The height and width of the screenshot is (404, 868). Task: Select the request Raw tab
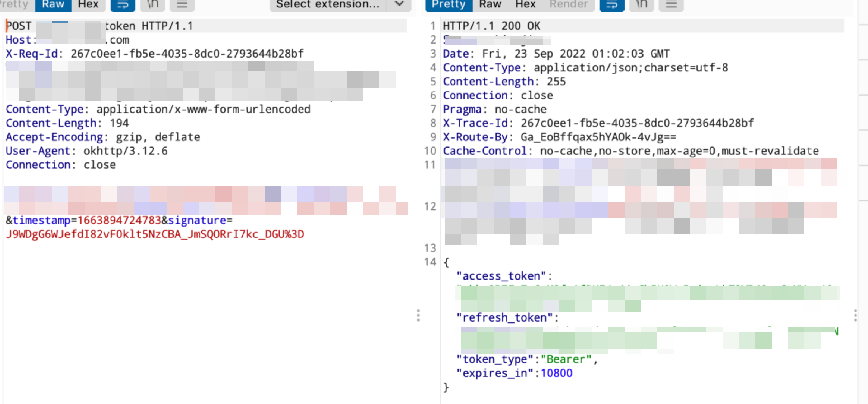[53, 4]
